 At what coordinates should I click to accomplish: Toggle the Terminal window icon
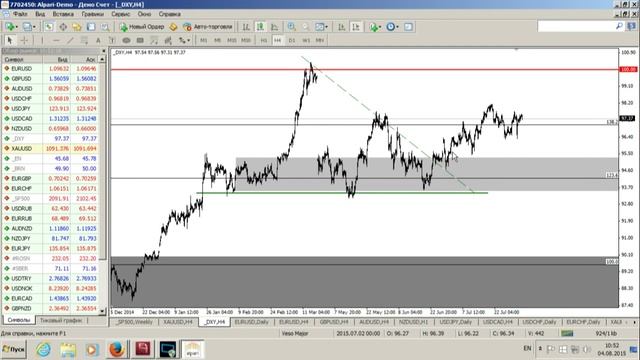[x=91, y=27]
